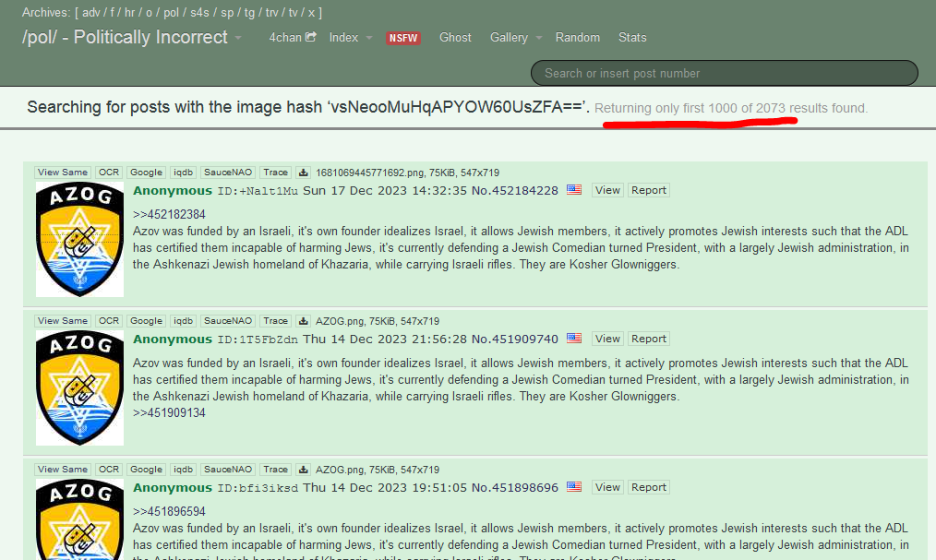The image size is (936, 560).
Task: Open the tg archive link
Action: pos(249,12)
